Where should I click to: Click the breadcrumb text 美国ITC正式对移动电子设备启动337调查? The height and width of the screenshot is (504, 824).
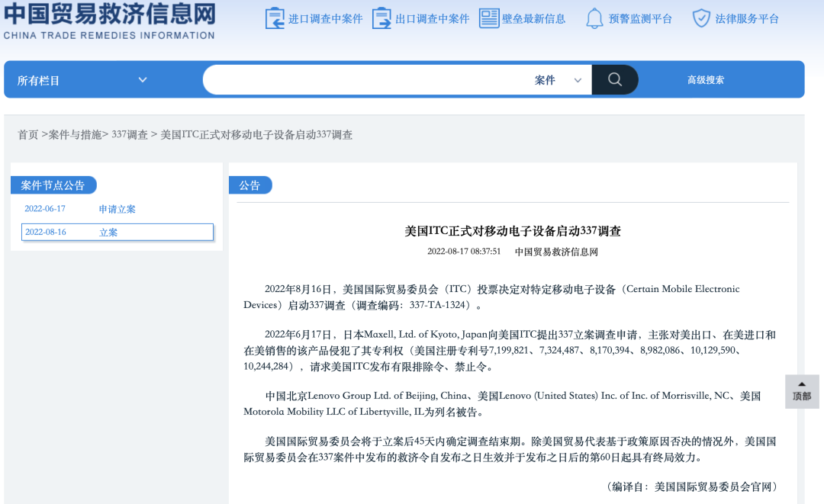256,135
